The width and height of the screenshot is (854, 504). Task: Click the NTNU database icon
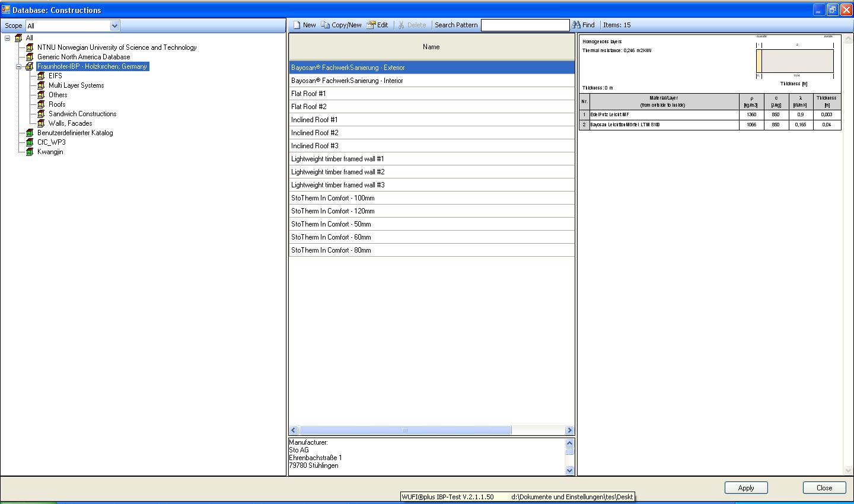30,47
